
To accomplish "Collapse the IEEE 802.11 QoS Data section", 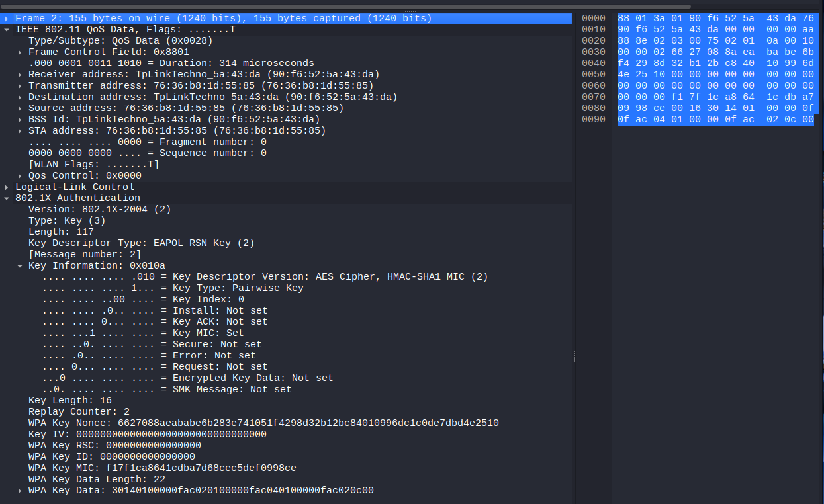I will (7, 30).
